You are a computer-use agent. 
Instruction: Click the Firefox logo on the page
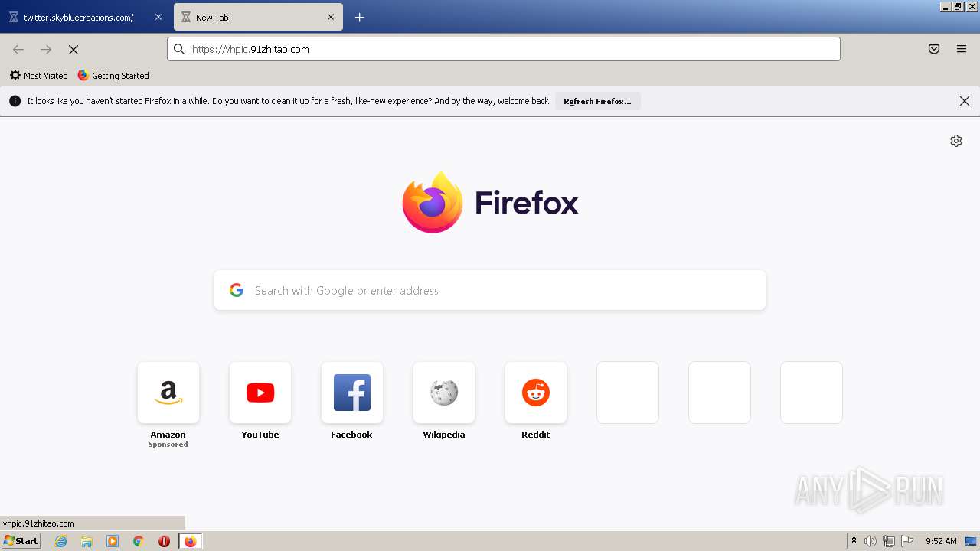(433, 202)
